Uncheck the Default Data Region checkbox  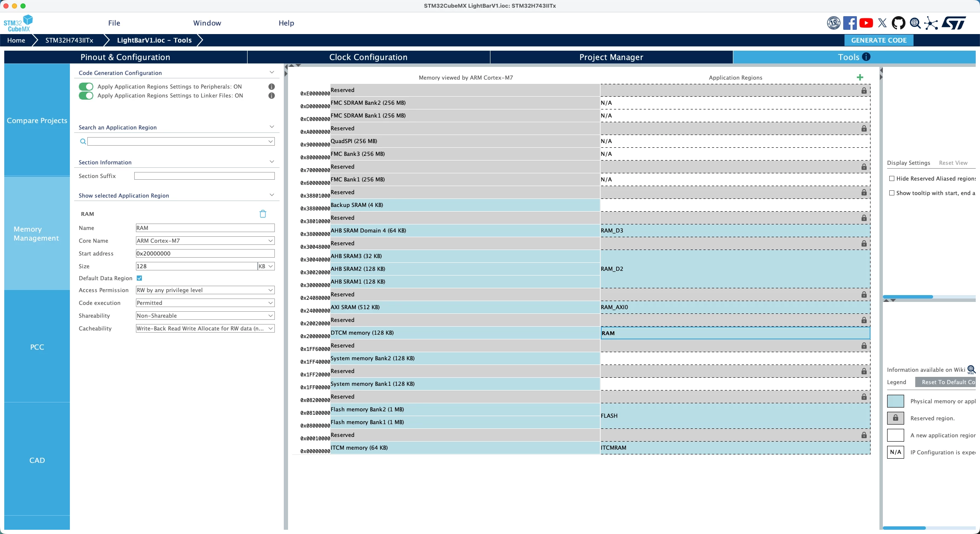click(x=139, y=278)
